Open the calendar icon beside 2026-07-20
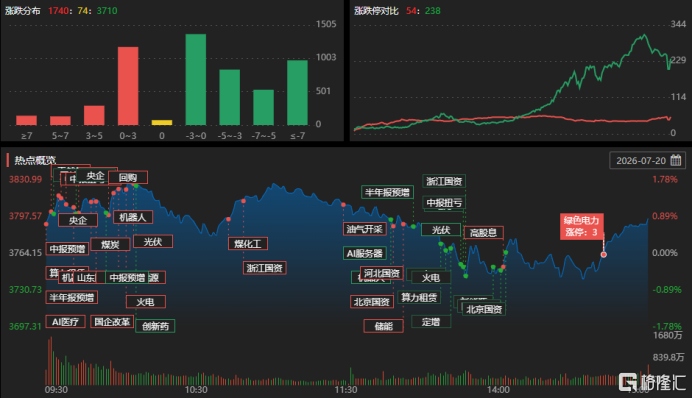 tap(675, 160)
